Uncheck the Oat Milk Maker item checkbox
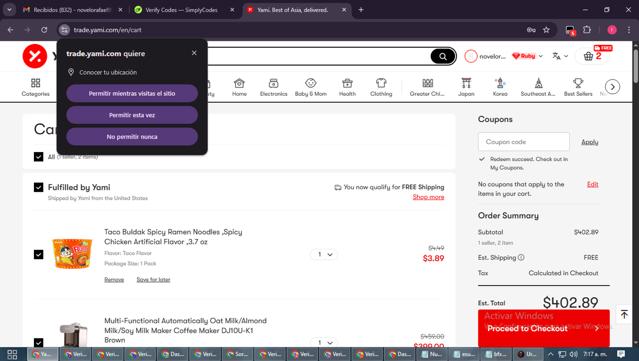Image resolution: width=639 pixels, height=361 pixels. (38, 342)
